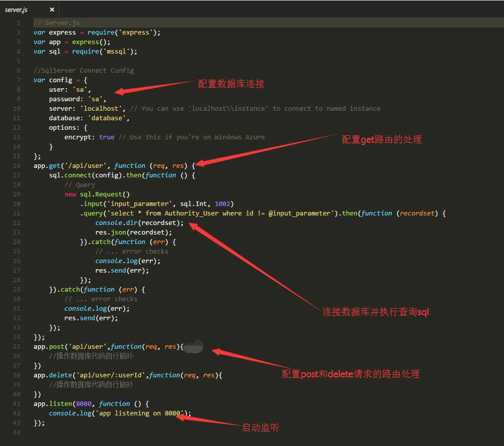The height and width of the screenshot is (446, 504).
Task: Click the '// Server.js' comment line
Action: click(x=57, y=23)
